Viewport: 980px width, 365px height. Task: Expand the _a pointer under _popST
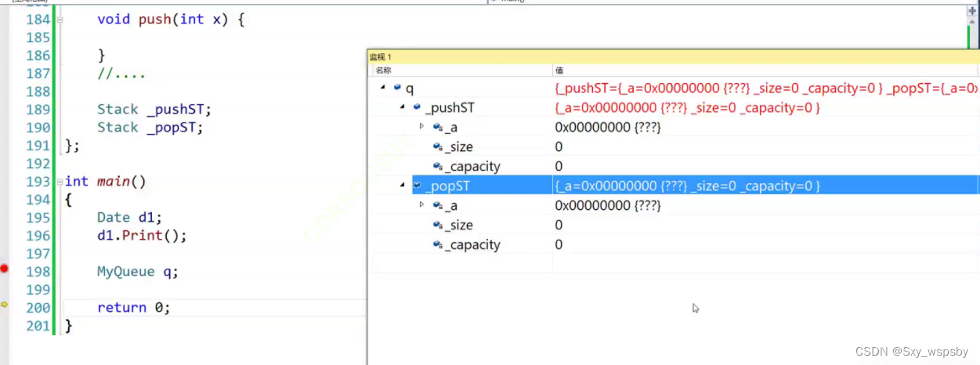coord(421,204)
